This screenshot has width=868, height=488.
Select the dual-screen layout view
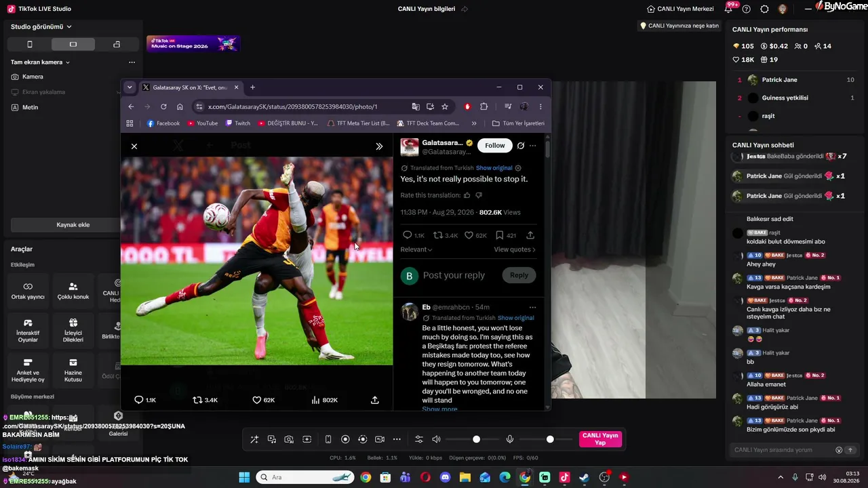117,44
